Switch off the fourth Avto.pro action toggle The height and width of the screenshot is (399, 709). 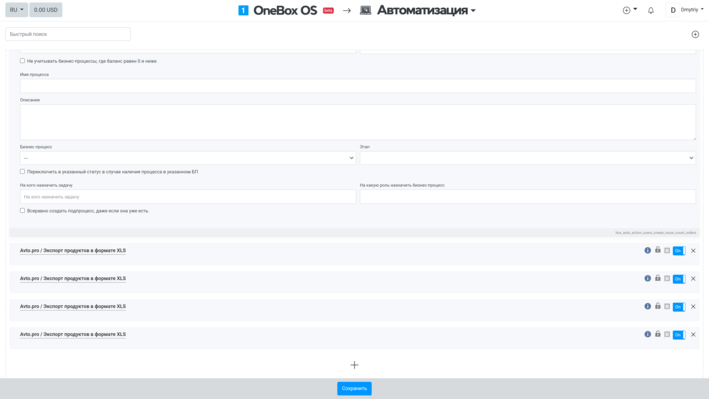679,335
